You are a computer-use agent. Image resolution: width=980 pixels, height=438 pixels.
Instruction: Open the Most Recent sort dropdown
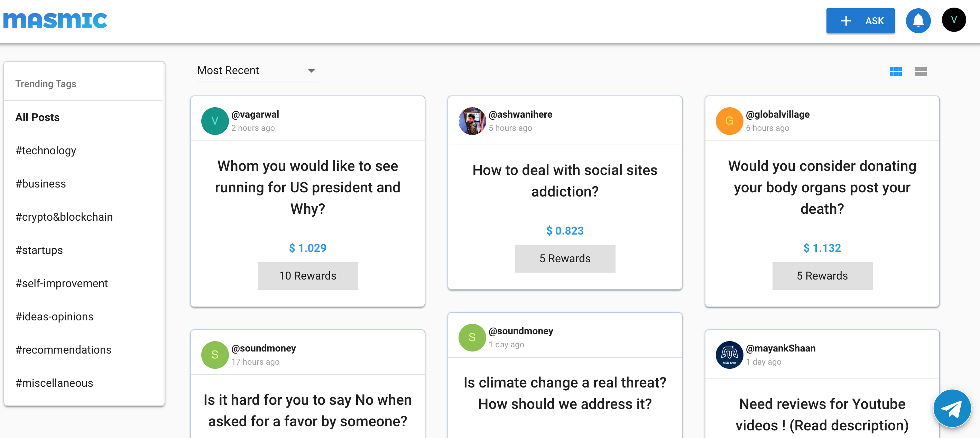tap(258, 71)
